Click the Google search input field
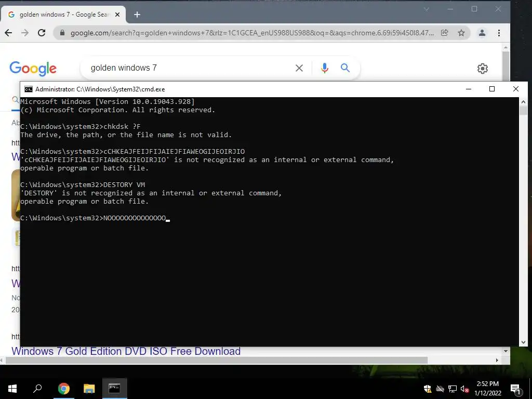 tap(190, 68)
